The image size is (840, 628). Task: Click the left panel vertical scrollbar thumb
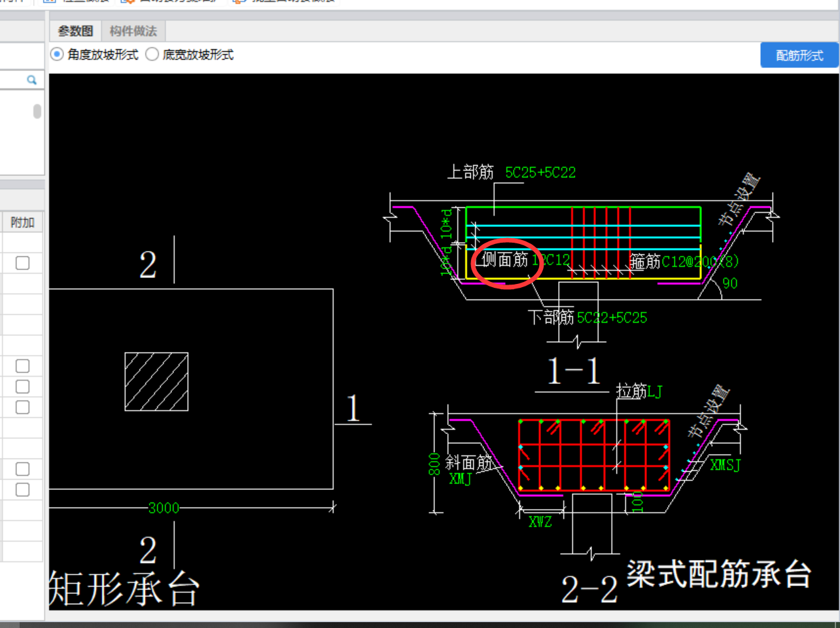pos(37,111)
